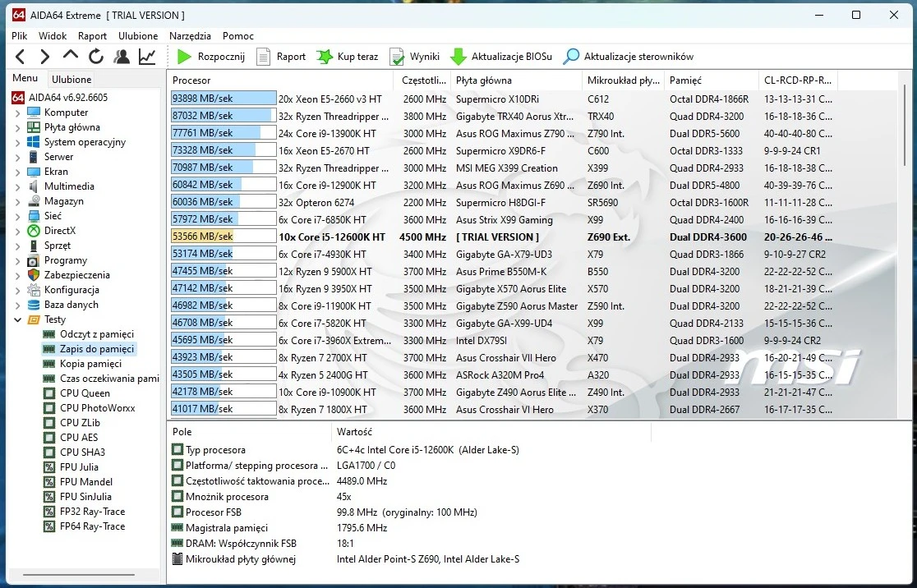Open the Narzędzia menu
Image resolution: width=917 pixels, height=588 pixels.
(x=190, y=36)
